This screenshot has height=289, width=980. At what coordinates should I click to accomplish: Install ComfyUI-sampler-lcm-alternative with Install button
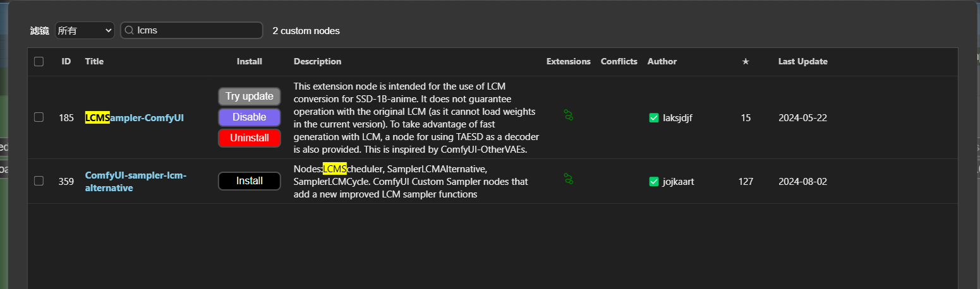click(250, 181)
